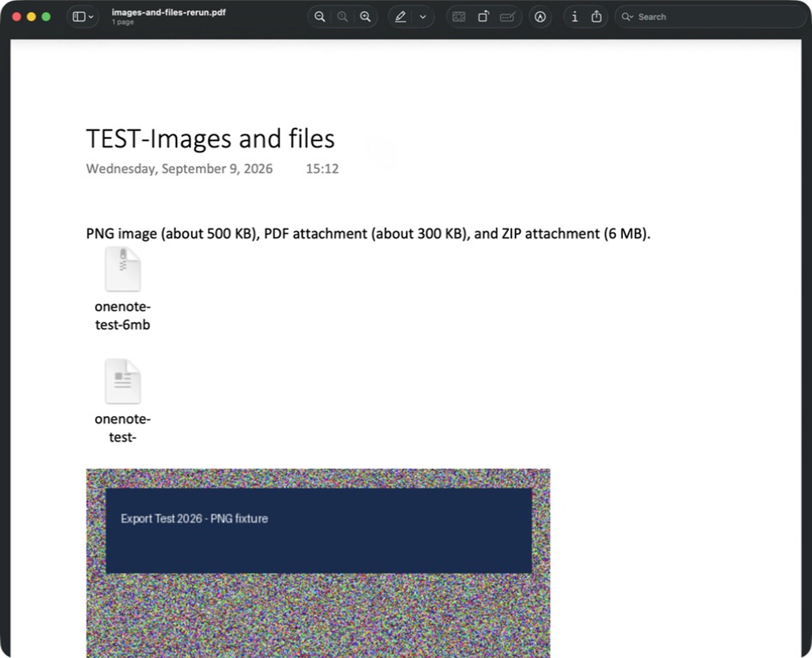Image resolution: width=812 pixels, height=658 pixels.
Task: Open the search options magnifier menu
Action: tap(627, 17)
